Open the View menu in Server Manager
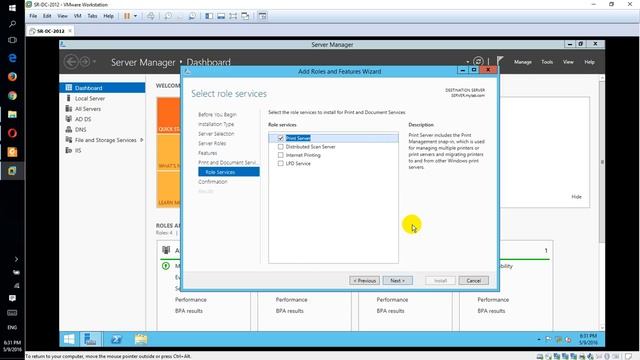This screenshot has width=640, height=360. [568, 62]
